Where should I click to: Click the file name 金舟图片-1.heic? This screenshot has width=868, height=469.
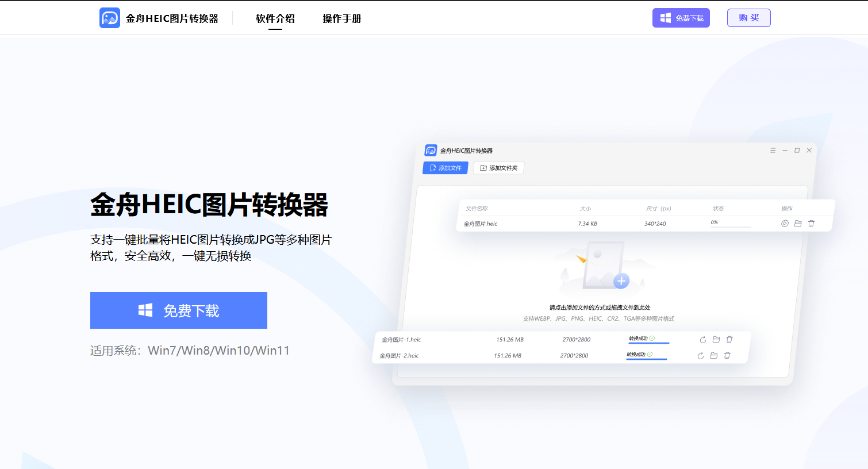[x=401, y=340]
